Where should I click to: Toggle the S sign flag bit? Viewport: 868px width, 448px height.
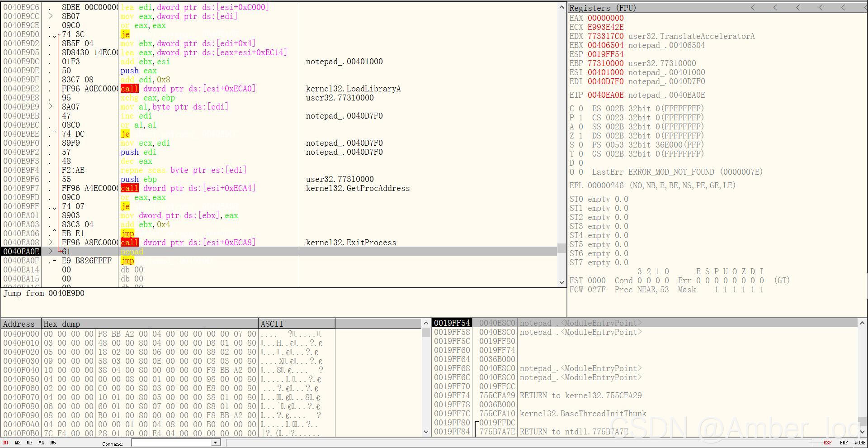pyautogui.click(x=581, y=145)
